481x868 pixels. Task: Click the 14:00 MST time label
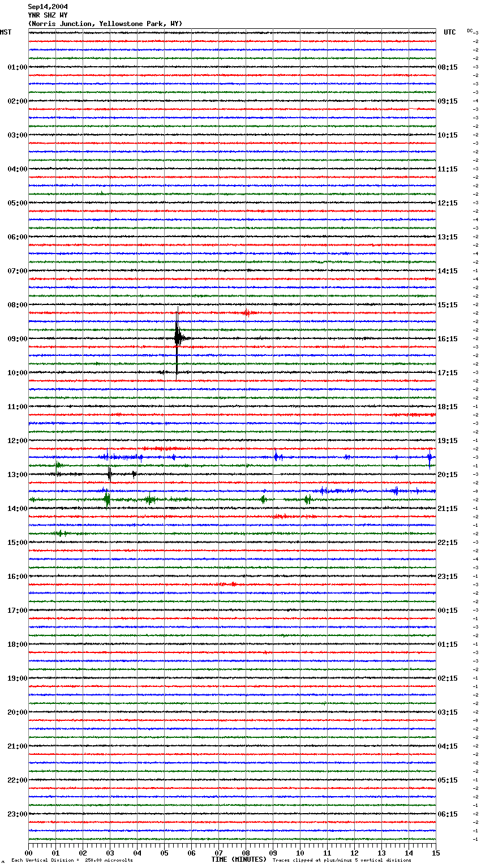[17, 509]
